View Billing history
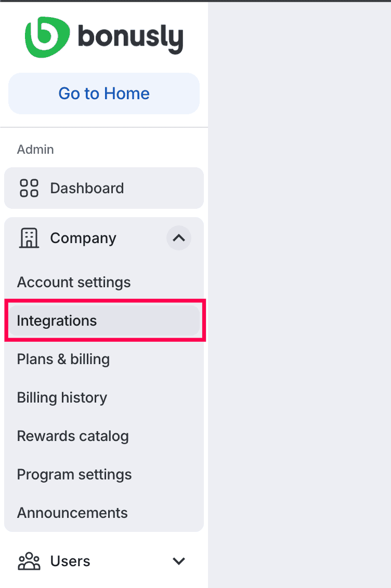391x588 pixels. (x=62, y=398)
